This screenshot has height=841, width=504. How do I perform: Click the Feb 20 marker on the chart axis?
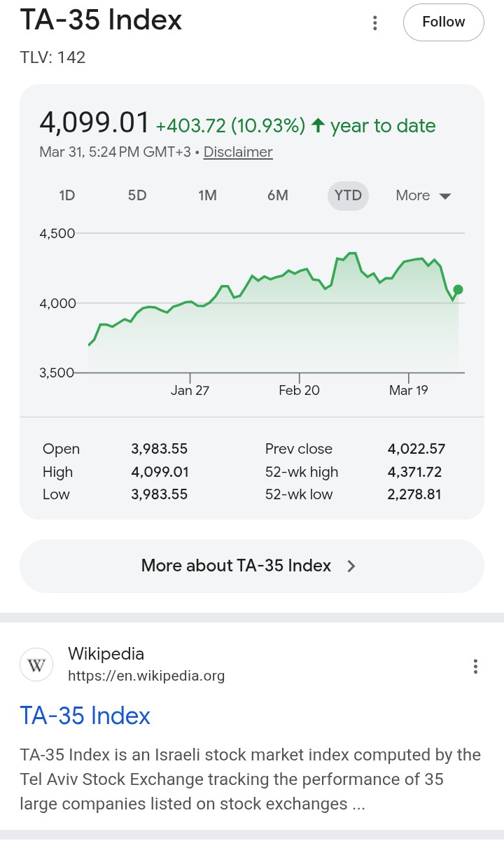tap(299, 390)
